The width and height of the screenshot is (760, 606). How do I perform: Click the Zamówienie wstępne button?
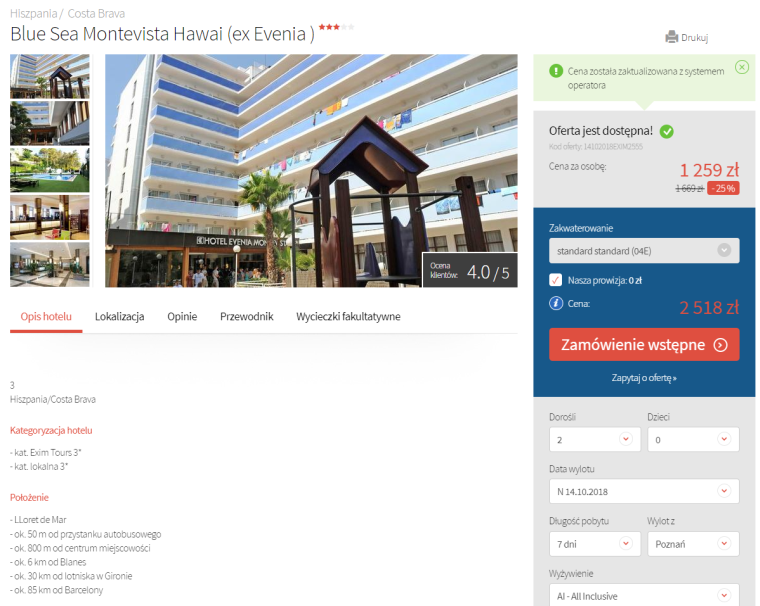pyautogui.click(x=644, y=345)
